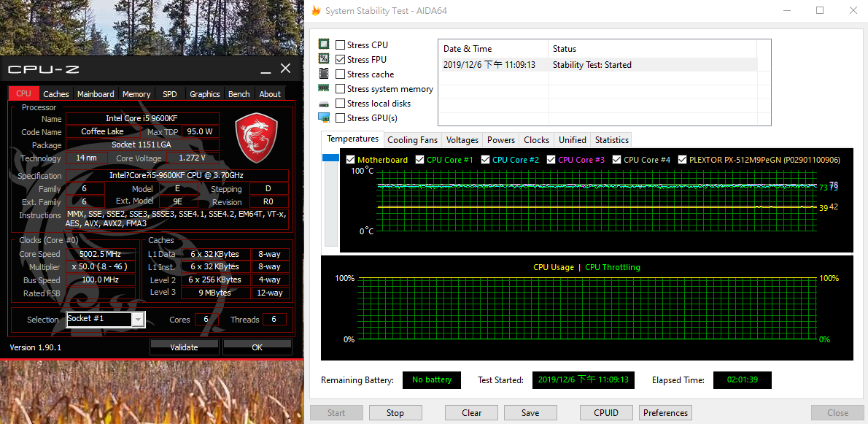868x424 pixels.
Task: Click the Clear button in AIDA64
Action: (472, 413)
